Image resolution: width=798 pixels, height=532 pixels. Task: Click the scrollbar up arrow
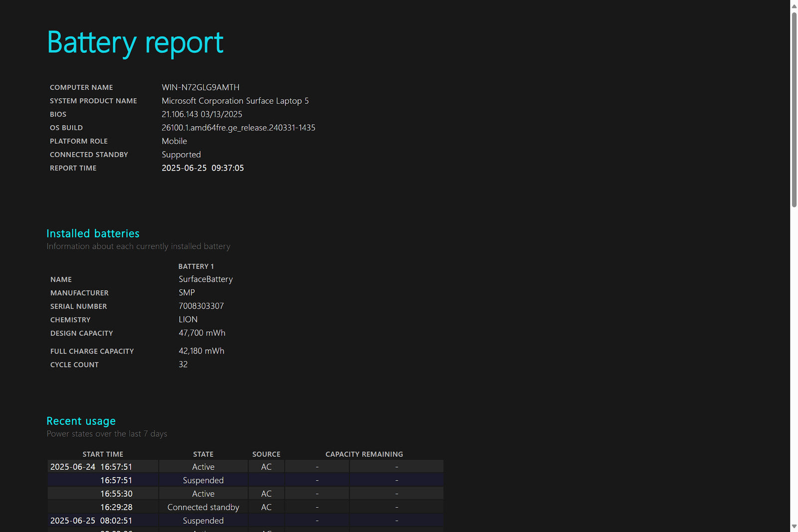(x=794, y=6)
